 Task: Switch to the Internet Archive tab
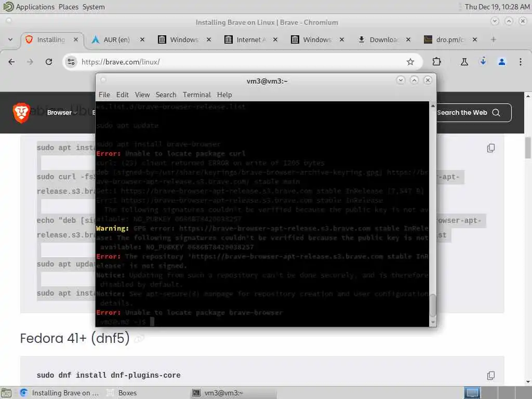[251, 39]
